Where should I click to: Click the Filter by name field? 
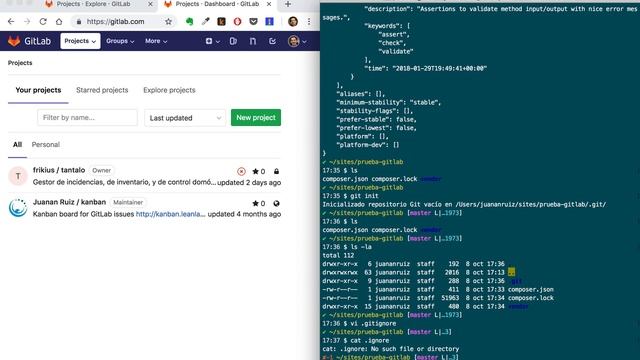coord(87,118)
